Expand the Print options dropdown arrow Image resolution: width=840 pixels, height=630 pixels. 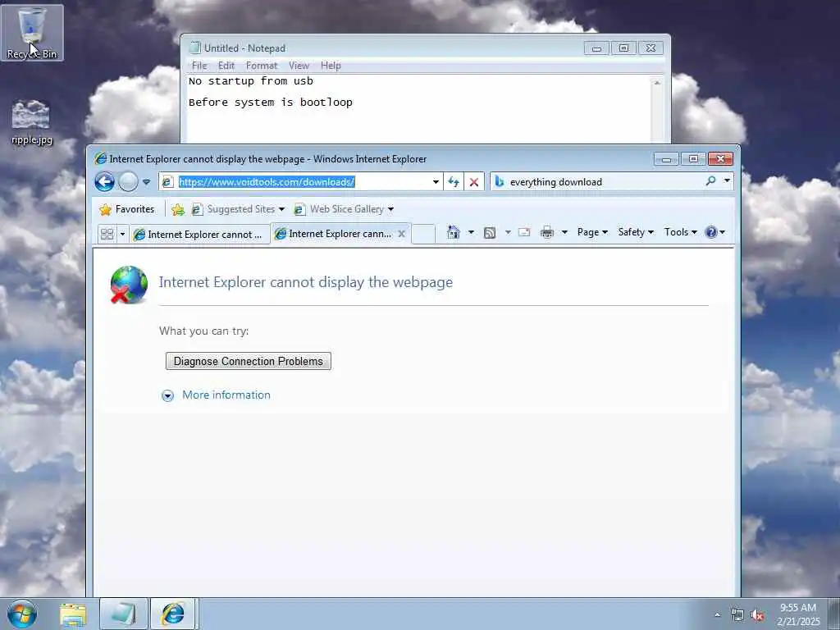point(564,232)
